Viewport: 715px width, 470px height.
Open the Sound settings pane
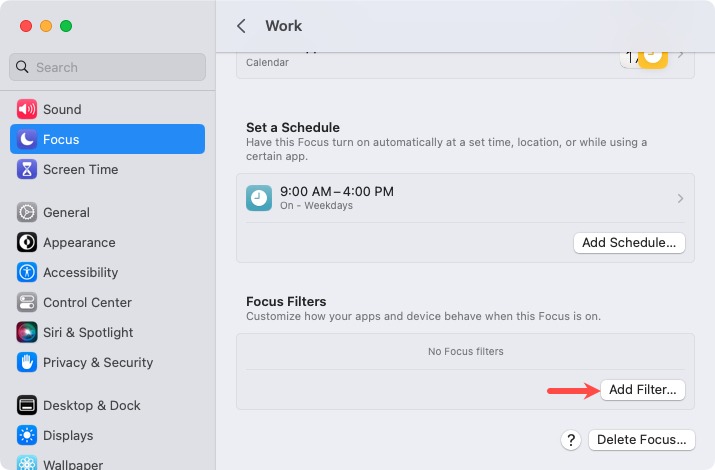tap(107, 109)
